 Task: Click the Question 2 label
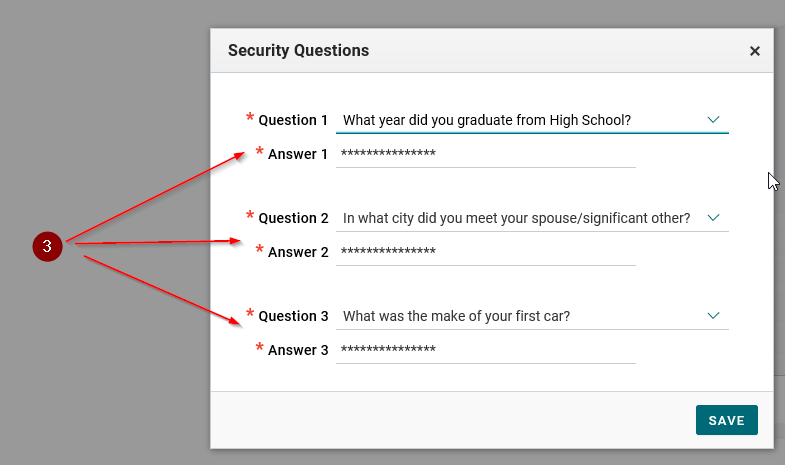[293, 219]
